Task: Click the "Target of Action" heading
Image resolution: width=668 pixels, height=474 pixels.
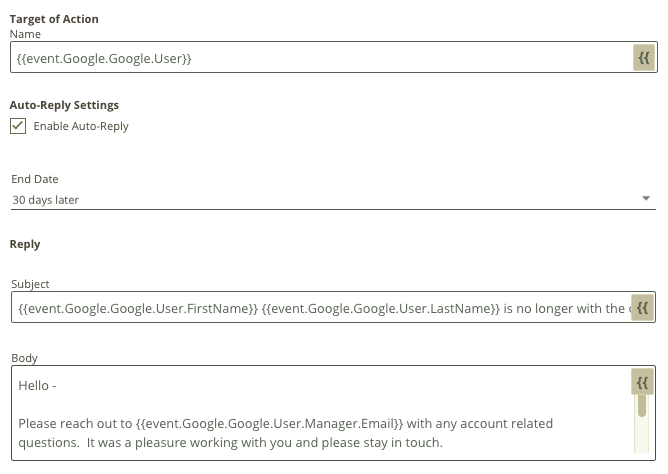Action: click(54, 19)
